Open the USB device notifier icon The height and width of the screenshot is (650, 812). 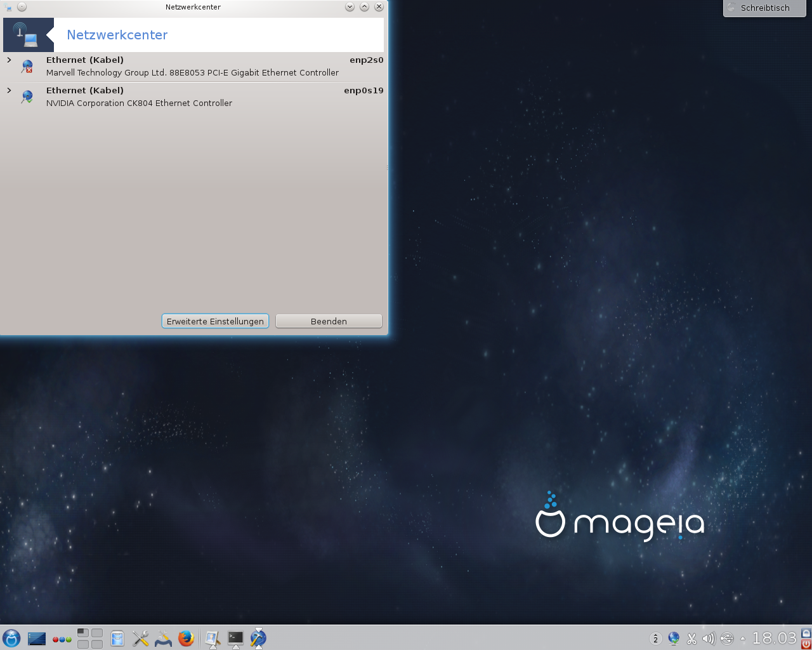click(727, 639)
